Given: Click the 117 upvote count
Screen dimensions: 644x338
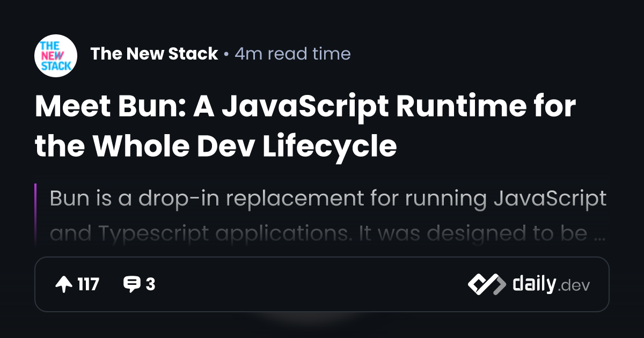Looking at the screenshot, I should (x=89, y=284).
